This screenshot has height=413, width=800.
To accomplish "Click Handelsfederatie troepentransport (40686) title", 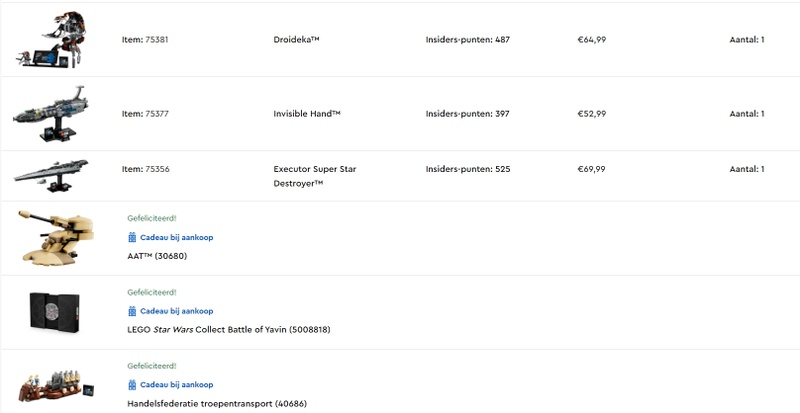I will click(x=217, y=403).
